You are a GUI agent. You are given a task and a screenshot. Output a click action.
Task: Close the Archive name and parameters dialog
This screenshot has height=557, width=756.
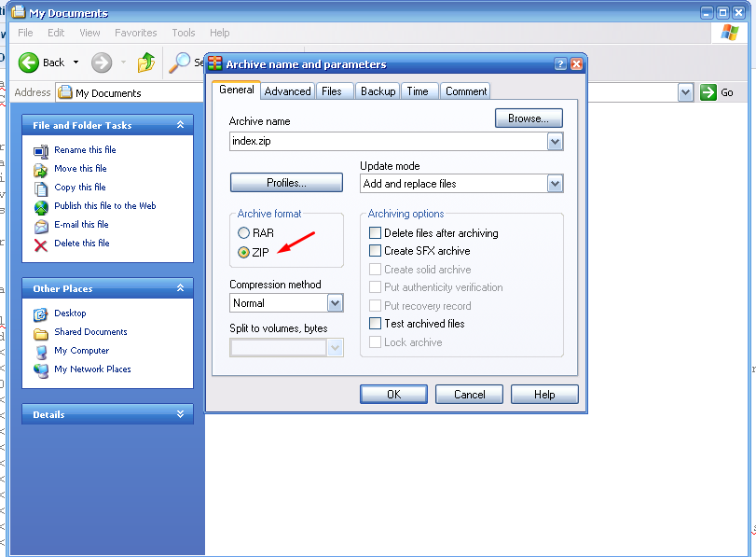(576, 63)
